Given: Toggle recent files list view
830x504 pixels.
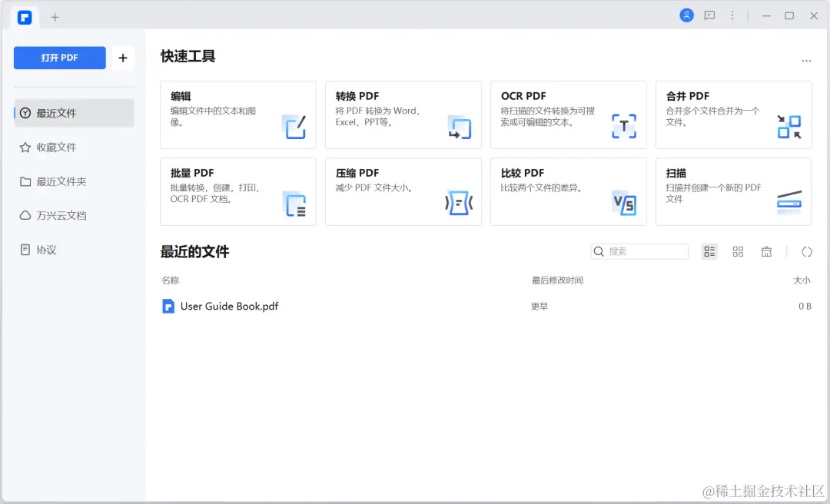Looking at the screenshot, I should [x=709, y=251].
